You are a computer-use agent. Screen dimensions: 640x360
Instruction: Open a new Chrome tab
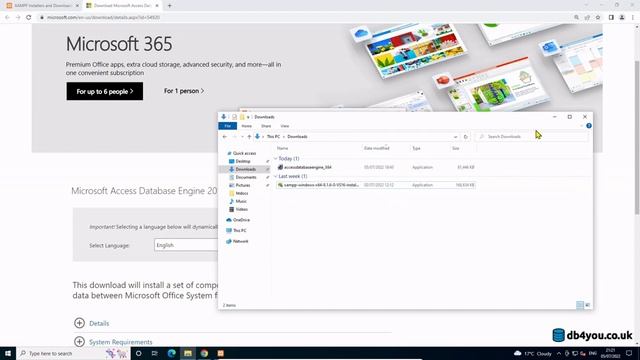point(169,6)
